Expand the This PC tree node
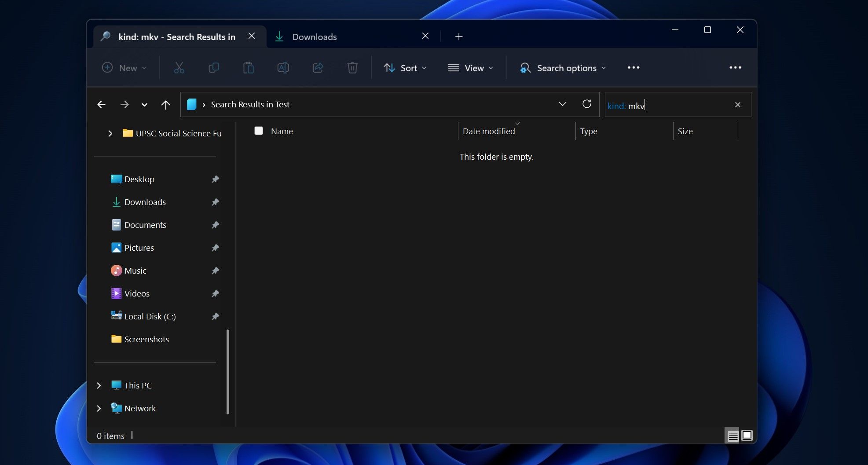This screenshot has width=868, height=465. [99, 385]
